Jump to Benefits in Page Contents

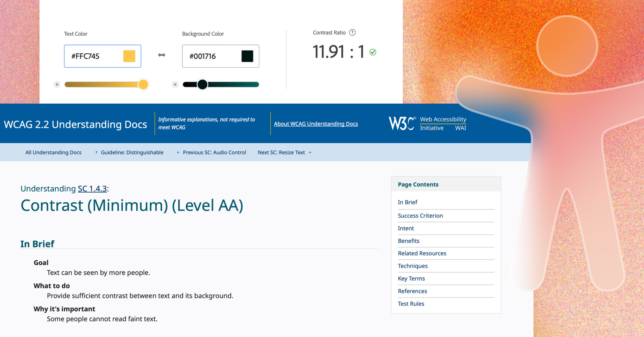[409, 241]
